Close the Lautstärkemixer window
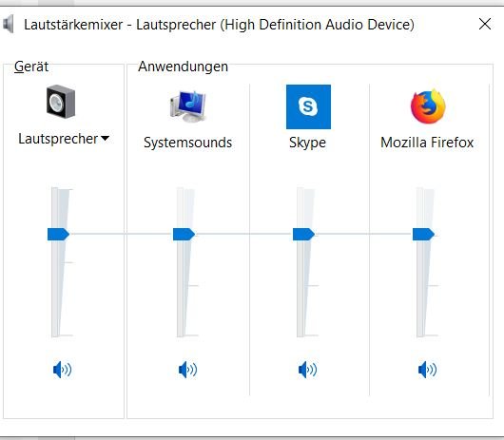This screenshot has height=440, width=504. point(485,24)
